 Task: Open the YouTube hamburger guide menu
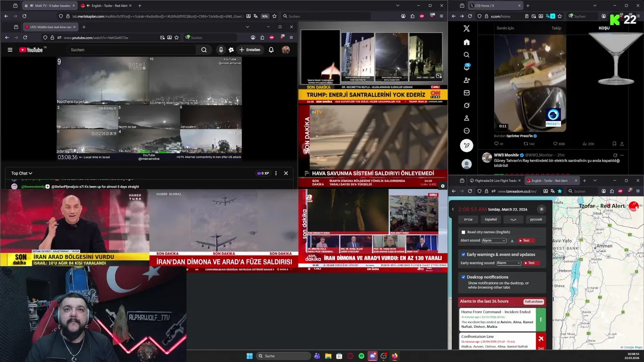click(10, 50)
